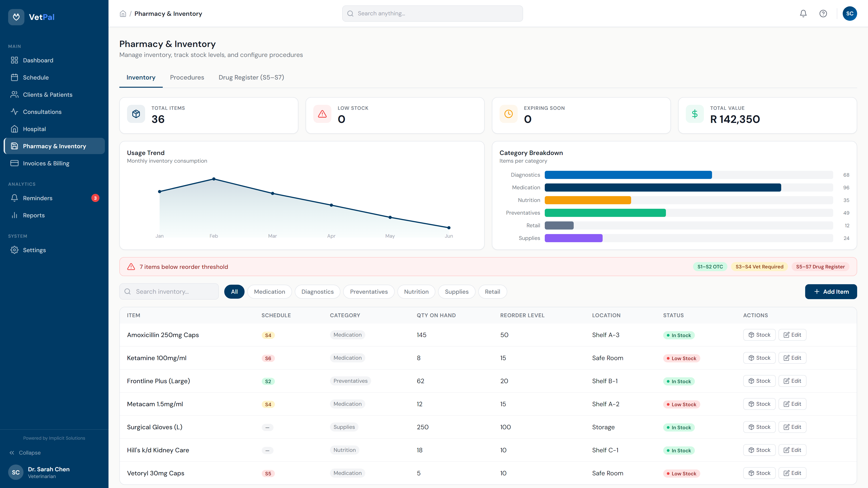Click Edit for Ketamine 100mg/ml
The image size is (868, 488).
click(x=792, y=358)
